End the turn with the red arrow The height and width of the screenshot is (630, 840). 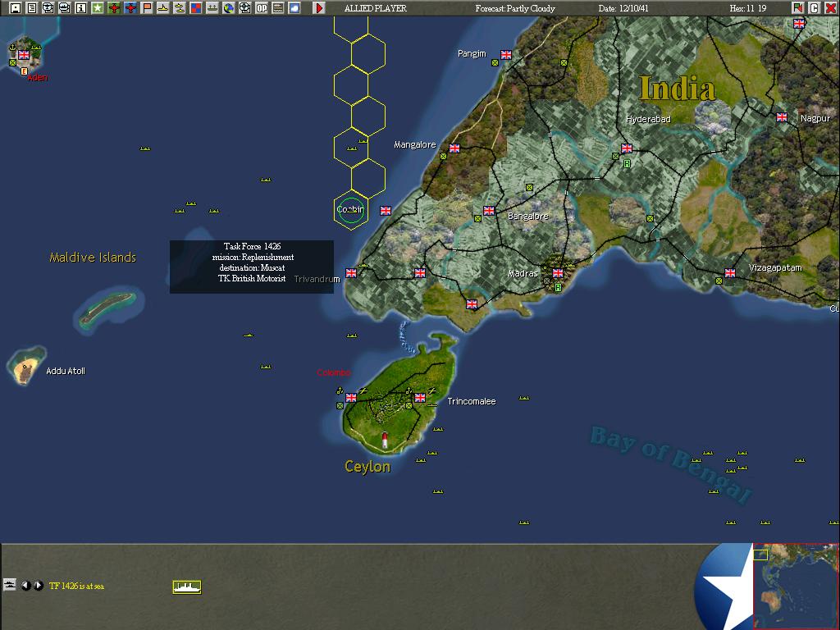318,7
